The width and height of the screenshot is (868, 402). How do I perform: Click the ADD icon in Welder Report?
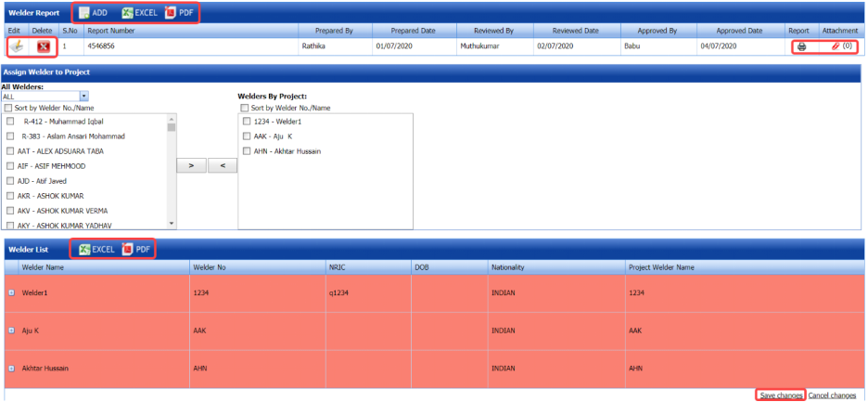(85, 14)
